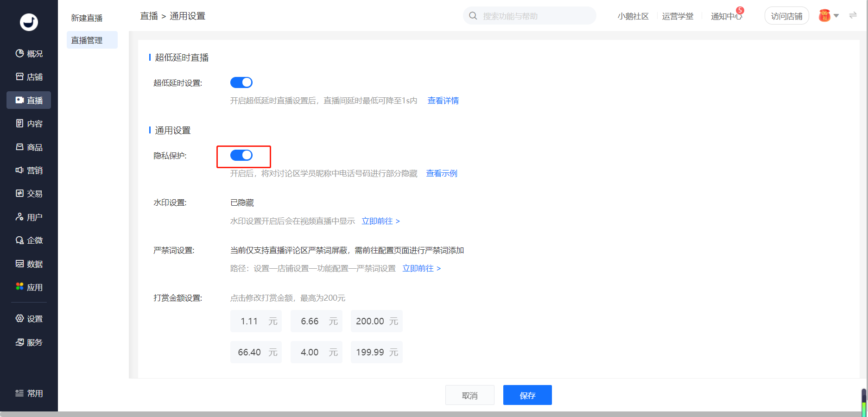This screenshot has height=417, width=868.
Task: Click 取消 cancel button
Action: pos(470,395)
